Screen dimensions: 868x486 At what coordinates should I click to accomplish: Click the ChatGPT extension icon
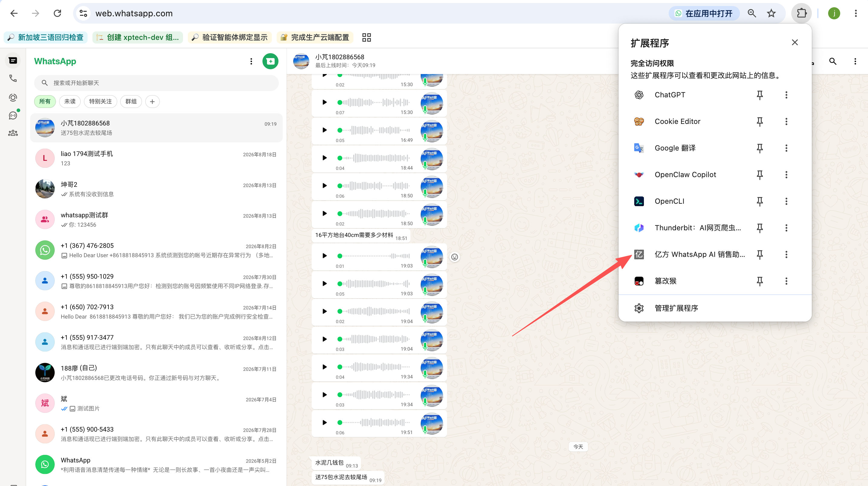[639, 95]
